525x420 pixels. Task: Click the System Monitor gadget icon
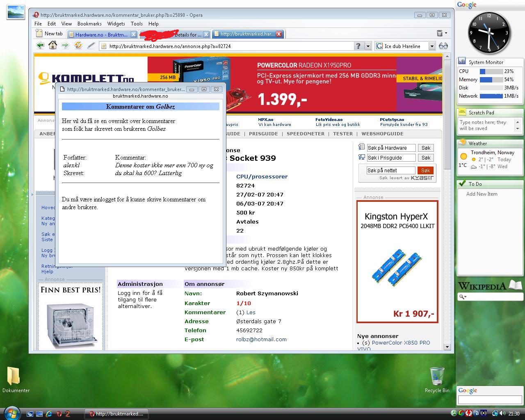click(x=462, y=62)
